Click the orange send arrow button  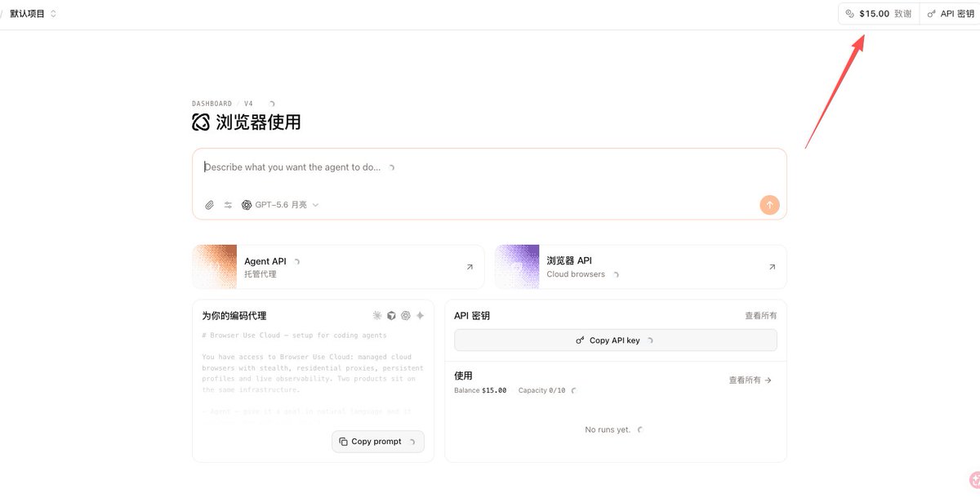[769, 205]
